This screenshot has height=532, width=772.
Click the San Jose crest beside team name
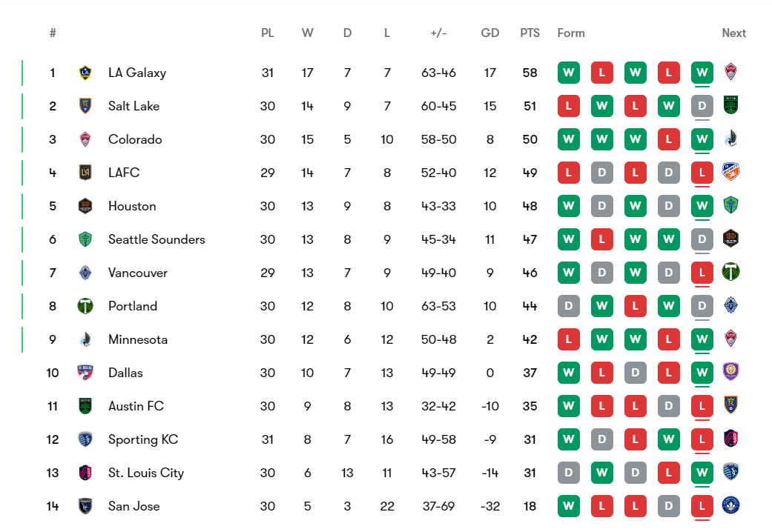[85, 506]
